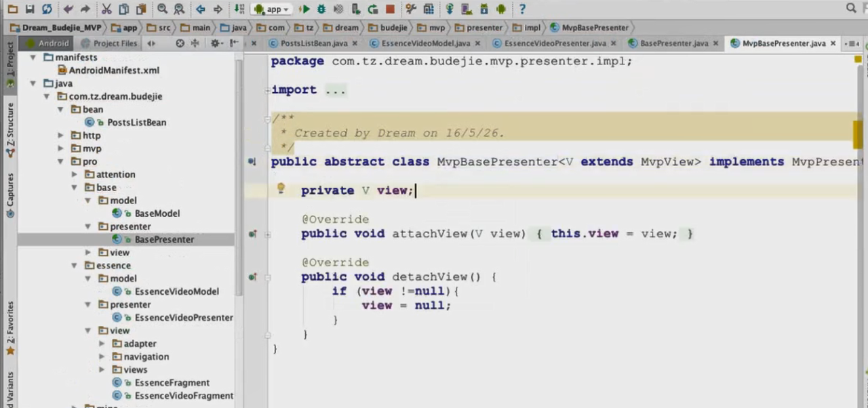The width and height of the screenshot is (868, 408).
Task: Open the Help question mark icon
Action: 521,9
